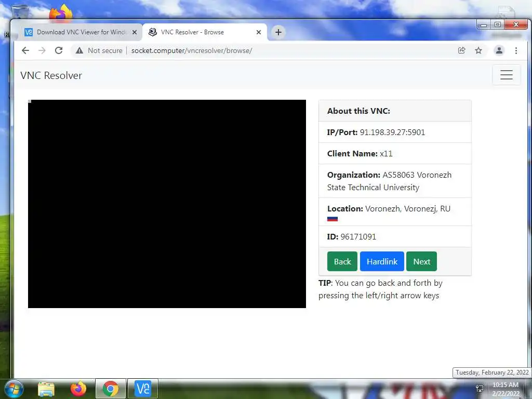532x399 pixels.
Task: Click the IP/Port value 91.198.39.27:5901
Action: coord(392,132)
